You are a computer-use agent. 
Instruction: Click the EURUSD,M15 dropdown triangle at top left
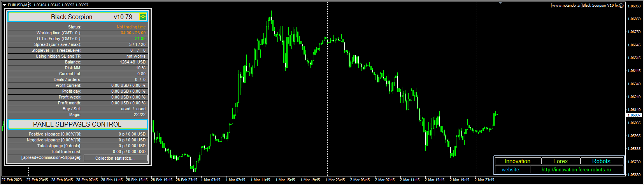click(x=4, y=5)
